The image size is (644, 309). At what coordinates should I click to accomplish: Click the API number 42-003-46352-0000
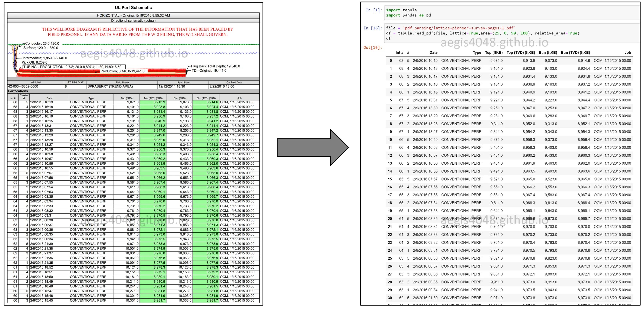[23, 86]
